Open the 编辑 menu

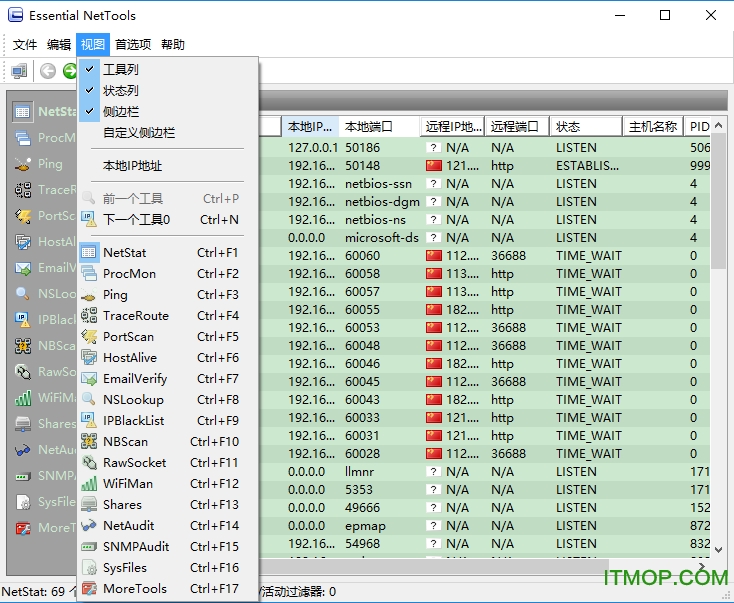pyautogui.click(x=59, y=44)
